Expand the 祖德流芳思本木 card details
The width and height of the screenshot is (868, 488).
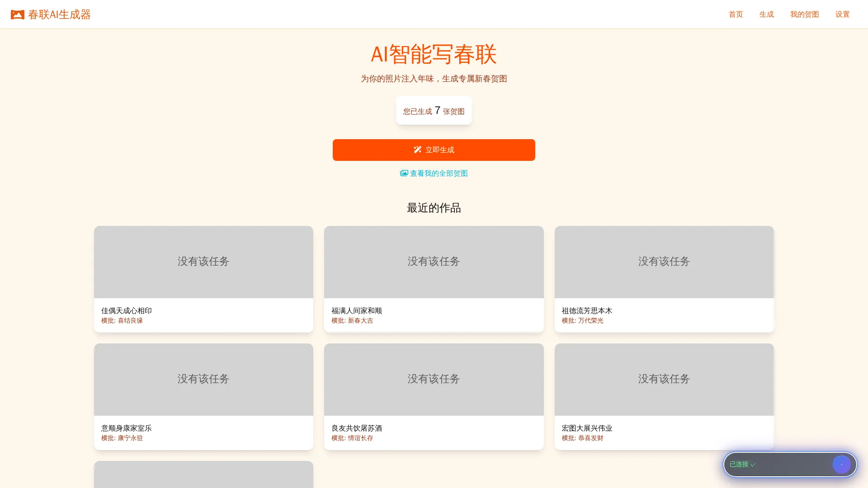coord(664,279)
